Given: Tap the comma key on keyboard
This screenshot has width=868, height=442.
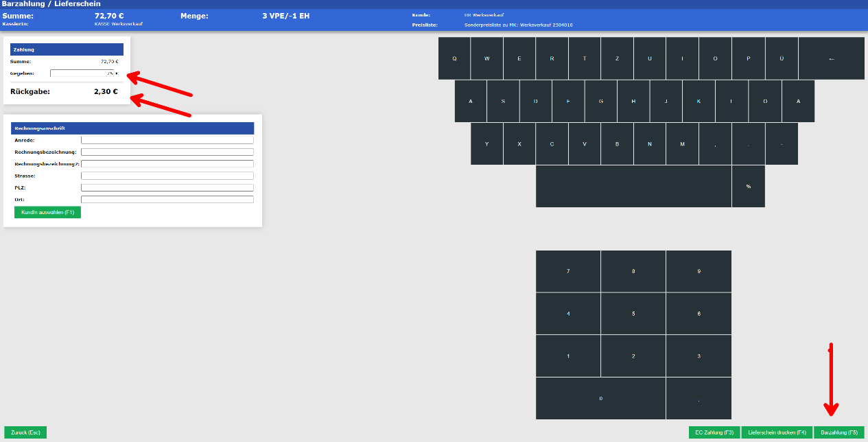Looking at the screenshot, I should point(715,144).
